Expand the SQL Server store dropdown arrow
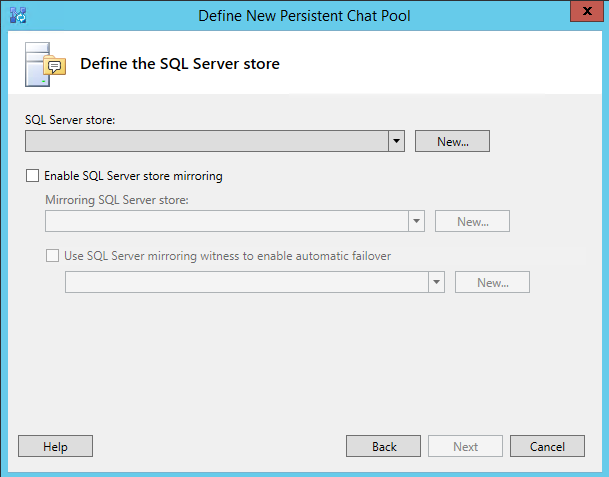 coord(396,141)
